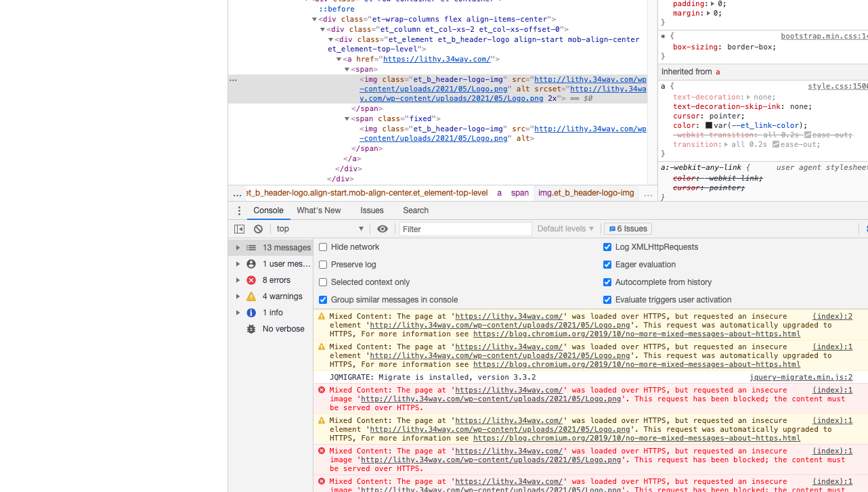868x492 pixels.
Task: Open the console drawer three-dot menu
Action: pos(239,211)
